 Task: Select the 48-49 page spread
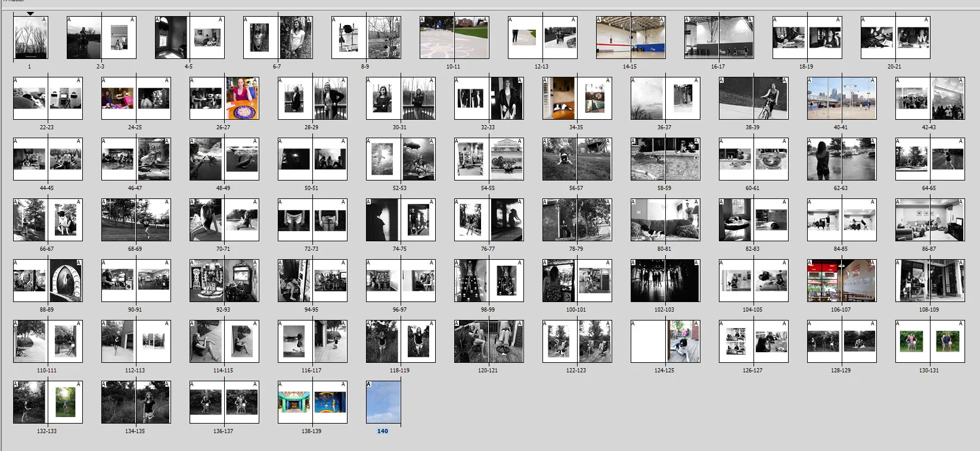224,159
